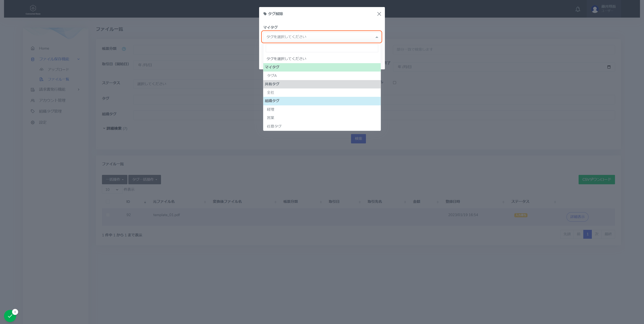The image size is (644, 324).
Task: Choose 全社 shared tag option
Action: click(322, 93)
